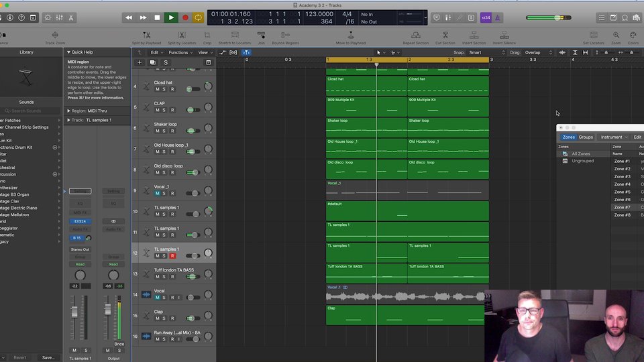Click the duplicate track icon
Screen dimensions: 644x362
coord(152,62)
